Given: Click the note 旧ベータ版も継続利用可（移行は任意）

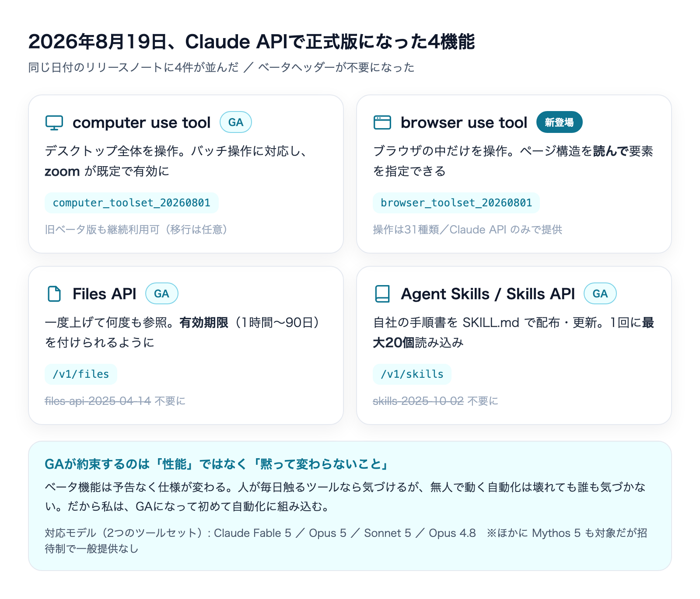Looking at the screenshot, I should click(136, 230).
